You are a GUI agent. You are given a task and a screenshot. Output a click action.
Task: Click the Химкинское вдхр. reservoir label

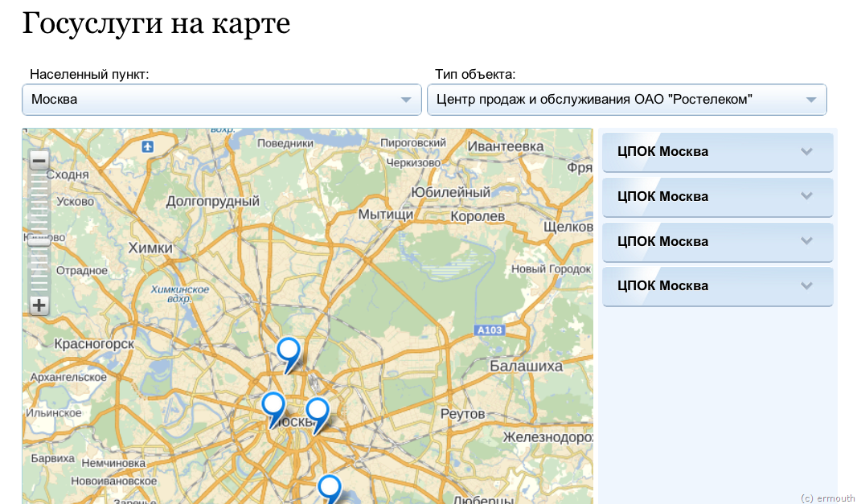click(x=180, y=294)
